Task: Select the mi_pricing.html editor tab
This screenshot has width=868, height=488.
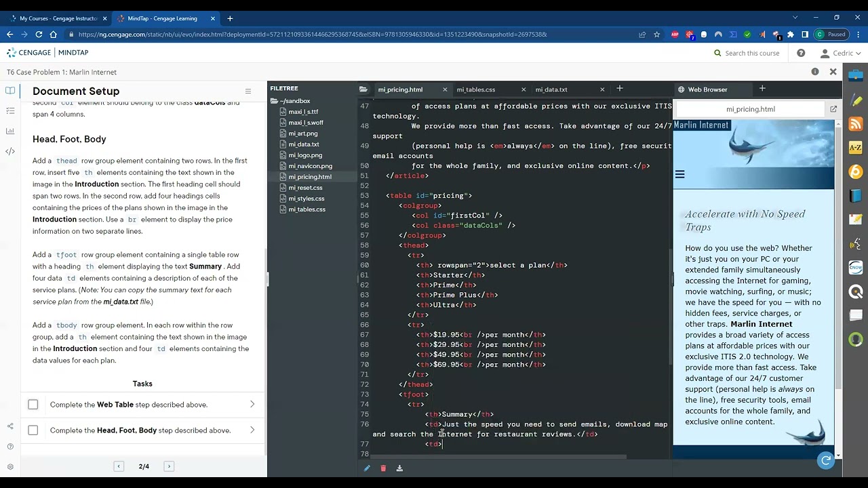Action: pos(401,89)
